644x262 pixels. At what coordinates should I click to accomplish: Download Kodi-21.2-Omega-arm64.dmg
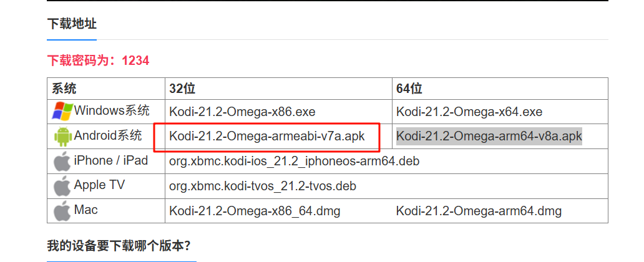click(x=479, y=211)
